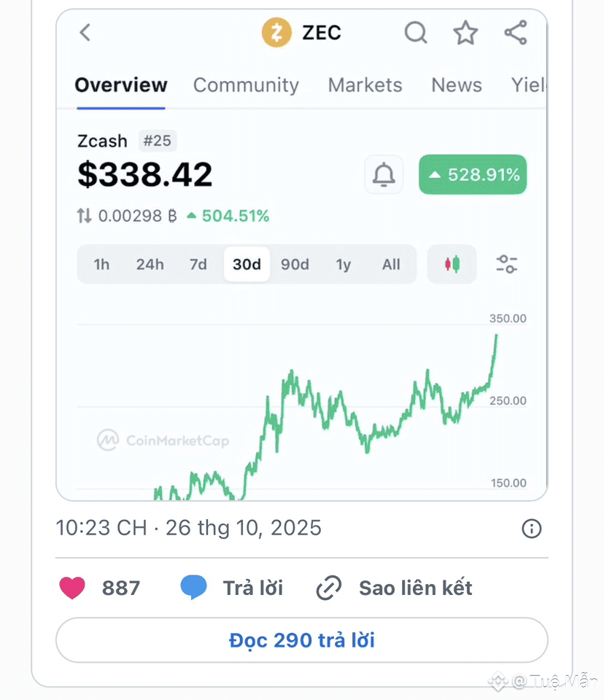Tap the share icon

coord(516,33)
